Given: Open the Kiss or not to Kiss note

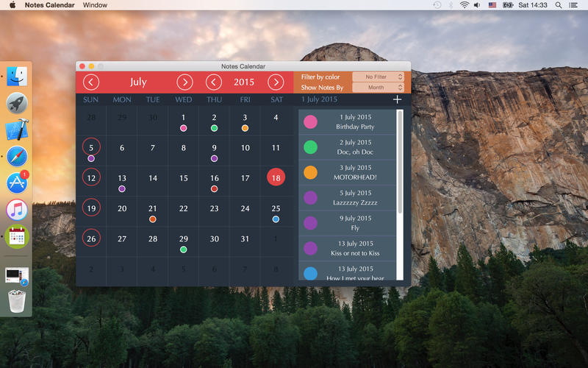Looking at the screenshot, I should [347, 248].
